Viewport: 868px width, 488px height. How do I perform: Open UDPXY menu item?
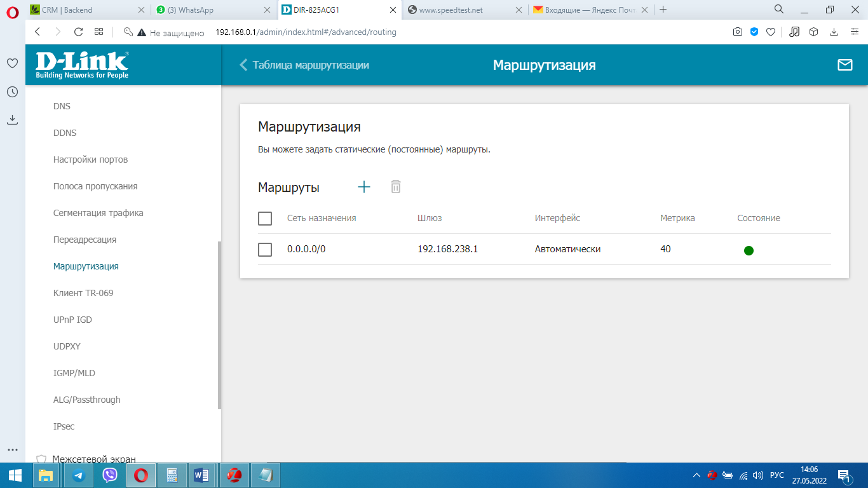click(x=67, y=346)
